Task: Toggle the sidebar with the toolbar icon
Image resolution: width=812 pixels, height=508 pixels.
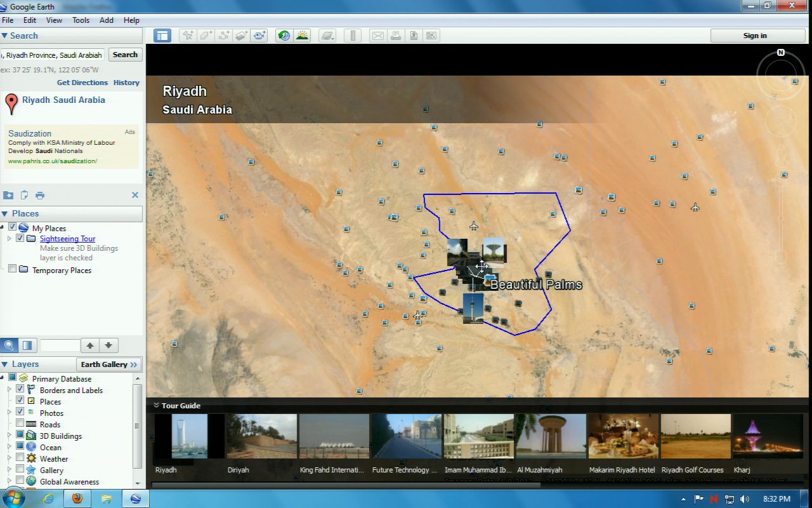Action: tap(162, 36)
